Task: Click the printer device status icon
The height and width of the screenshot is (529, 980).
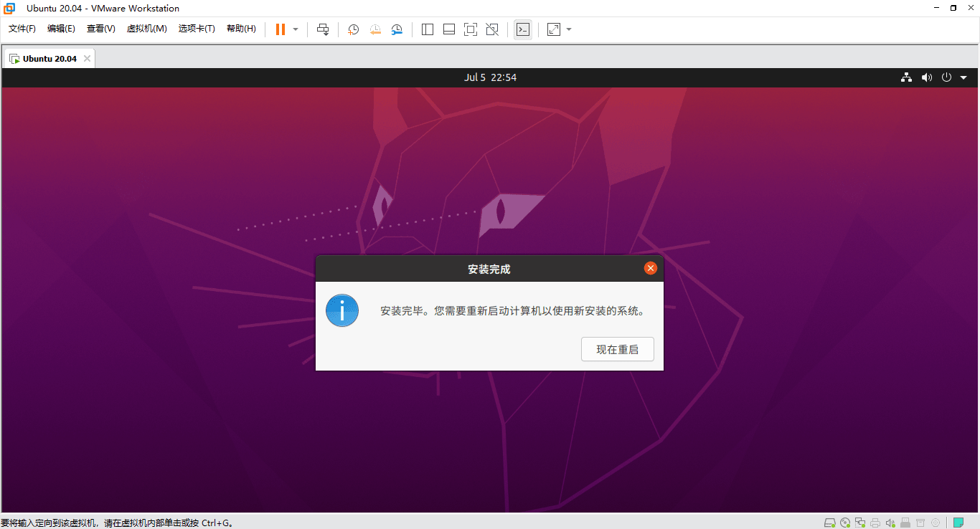Action: (875, 523)
